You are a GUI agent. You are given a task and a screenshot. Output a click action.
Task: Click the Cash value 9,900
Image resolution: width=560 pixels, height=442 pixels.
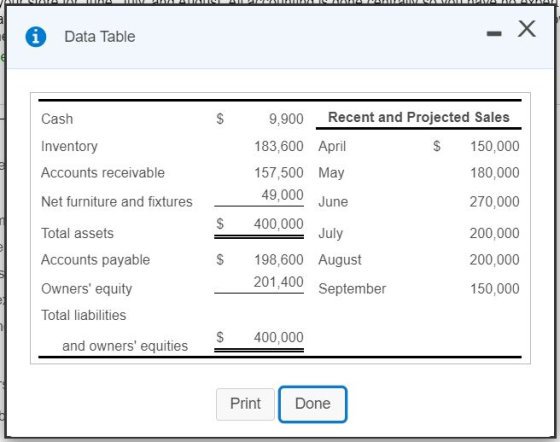pyautogui.click(x=286, y=119)
